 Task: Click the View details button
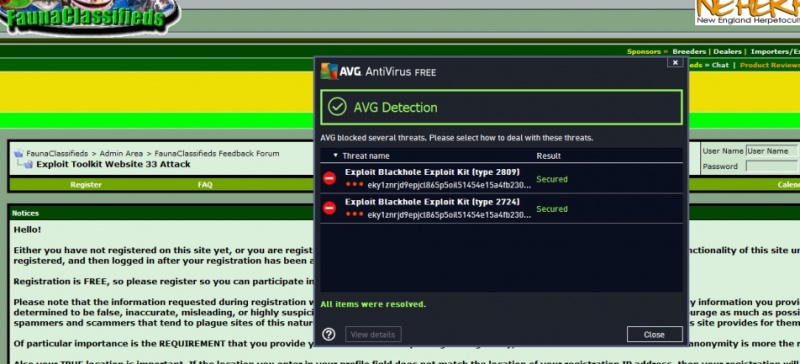(373, 334)
